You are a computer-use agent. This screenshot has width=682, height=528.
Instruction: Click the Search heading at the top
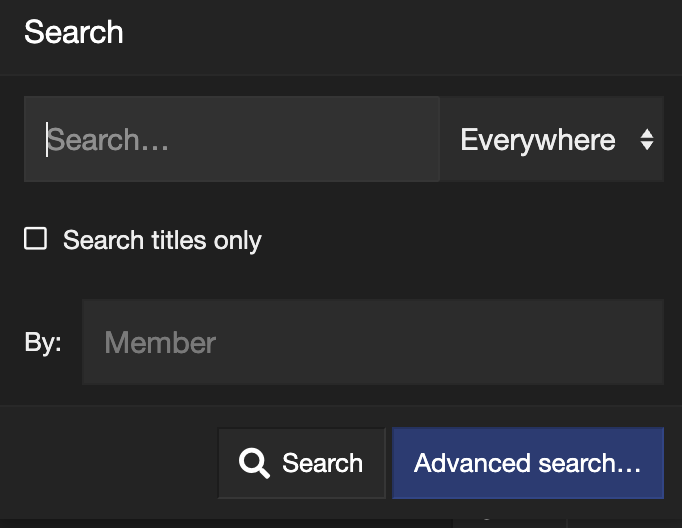(74, 32)
